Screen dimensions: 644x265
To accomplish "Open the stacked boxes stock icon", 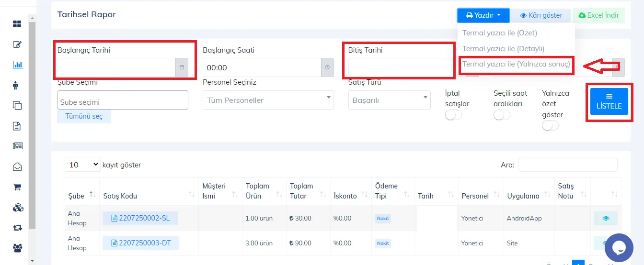I will 18,208.
